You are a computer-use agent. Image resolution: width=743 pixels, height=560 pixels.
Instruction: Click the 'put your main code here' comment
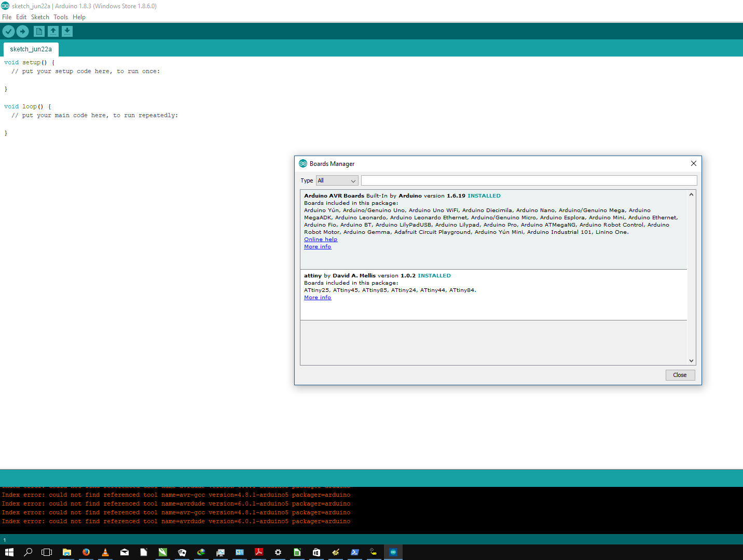[x=94, y=116]
